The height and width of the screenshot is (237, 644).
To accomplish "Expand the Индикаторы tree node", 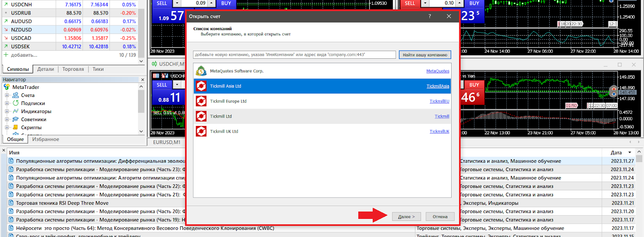I will 7,111.
